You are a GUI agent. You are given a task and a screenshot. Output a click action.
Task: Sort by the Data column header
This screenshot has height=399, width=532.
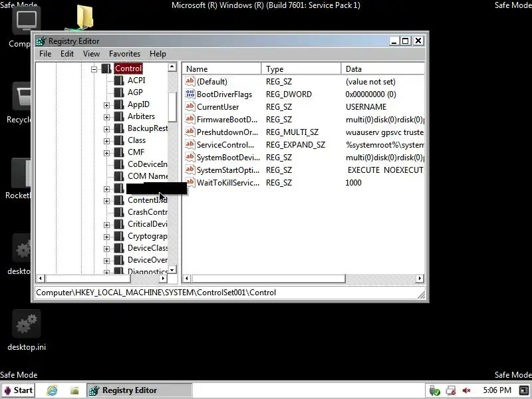tap(383, 69)
